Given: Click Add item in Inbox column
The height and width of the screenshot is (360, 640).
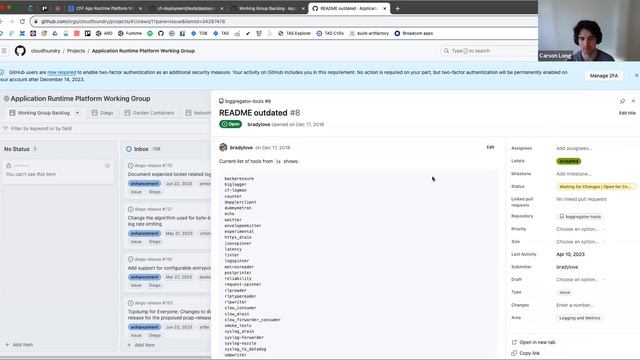Looking at the screenshot, I should pyautogui.click(x=141, y=345).
